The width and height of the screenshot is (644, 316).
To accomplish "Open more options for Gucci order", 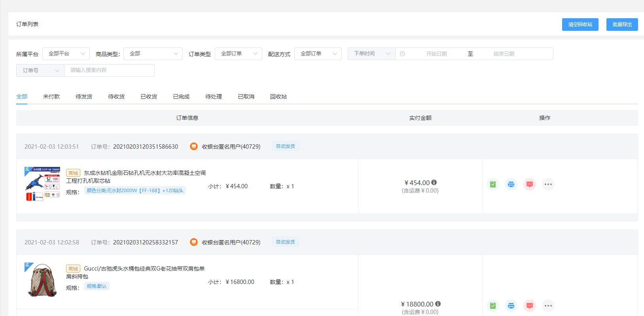I will coord(548,306).
